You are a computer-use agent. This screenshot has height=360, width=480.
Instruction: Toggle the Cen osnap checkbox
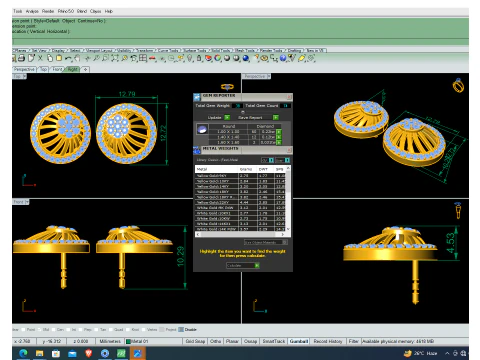coord(53,329)
